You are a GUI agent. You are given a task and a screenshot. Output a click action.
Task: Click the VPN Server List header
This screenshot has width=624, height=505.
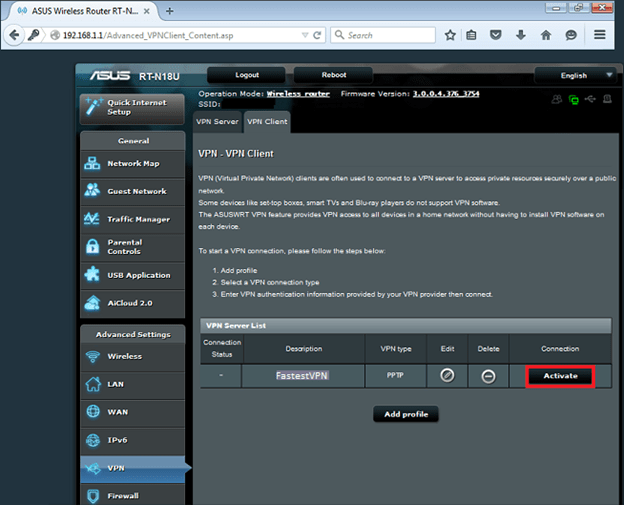[406, 326]
